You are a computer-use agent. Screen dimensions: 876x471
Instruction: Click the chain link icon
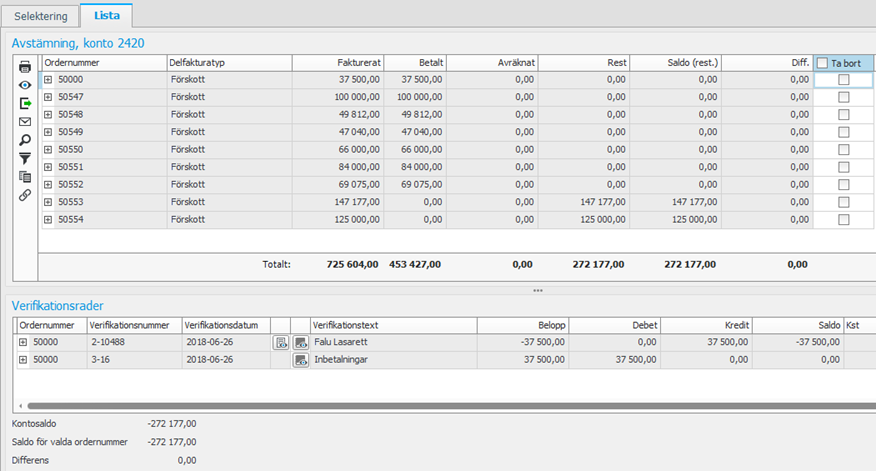pos(25,195)
